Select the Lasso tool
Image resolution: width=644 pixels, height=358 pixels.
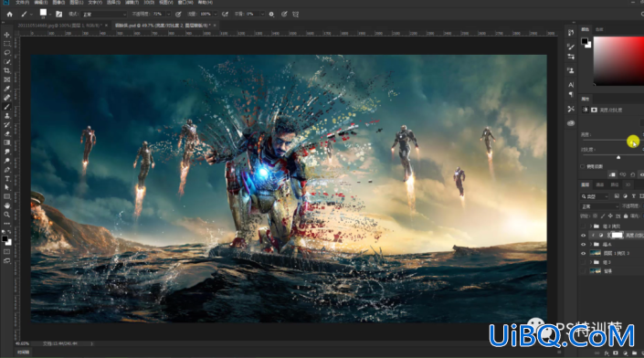(x=7, y=53)
